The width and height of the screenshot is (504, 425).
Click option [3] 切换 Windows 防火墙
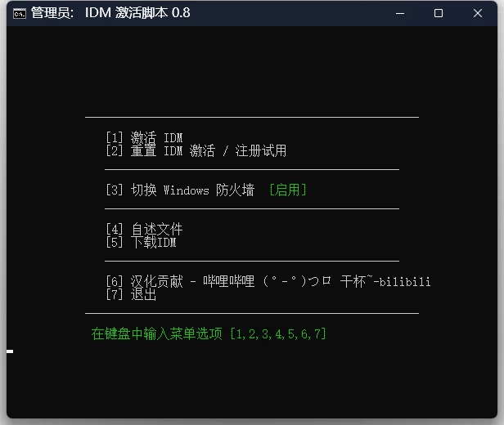coord(180,190)
